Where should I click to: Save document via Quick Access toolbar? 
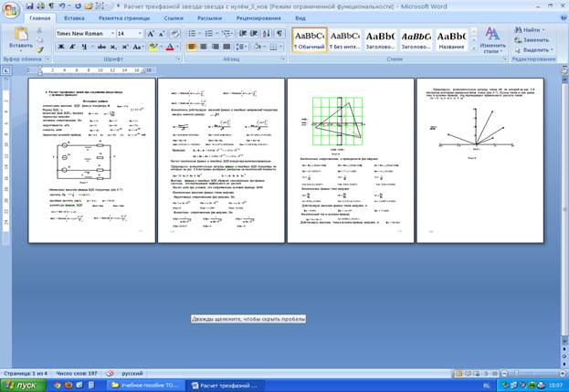pyautogui.click(x=30, y=6)
